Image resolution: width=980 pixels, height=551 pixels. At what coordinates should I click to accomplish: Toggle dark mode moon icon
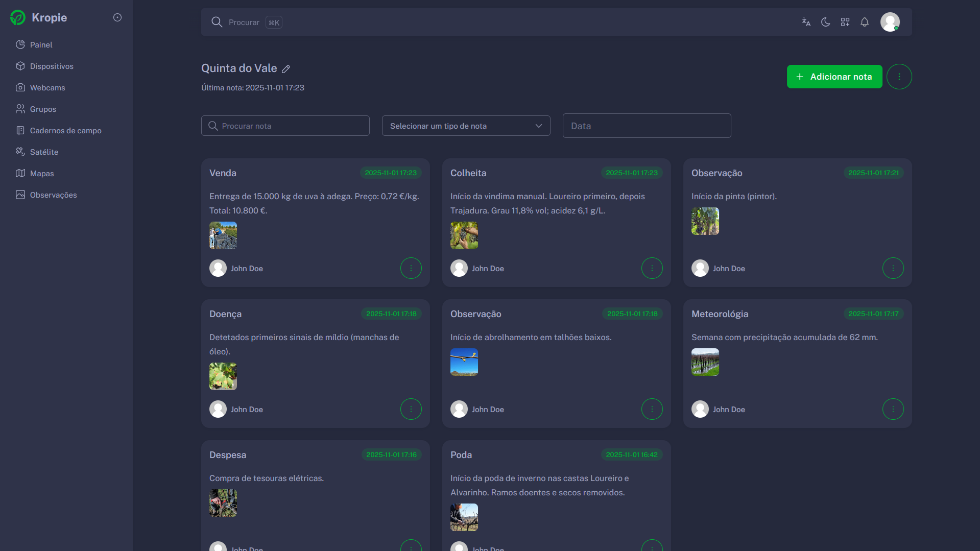825,22
